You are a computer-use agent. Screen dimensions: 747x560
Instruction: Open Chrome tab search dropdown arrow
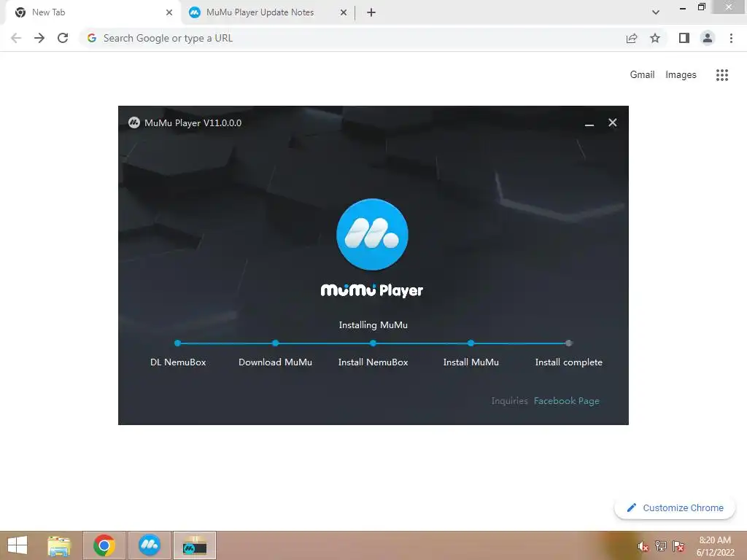656,12
